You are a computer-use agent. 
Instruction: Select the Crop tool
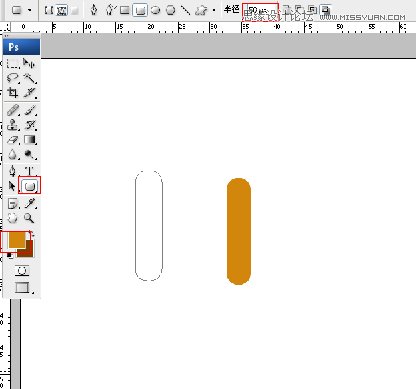[13, 93]
